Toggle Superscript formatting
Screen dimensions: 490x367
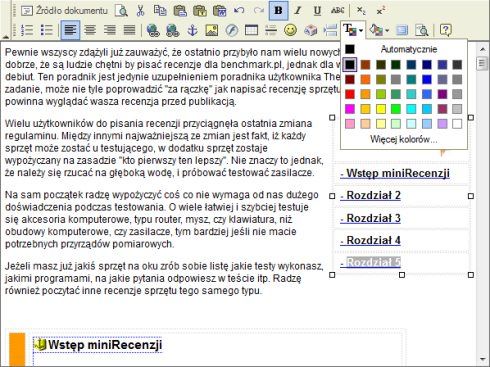click(380, 11)
